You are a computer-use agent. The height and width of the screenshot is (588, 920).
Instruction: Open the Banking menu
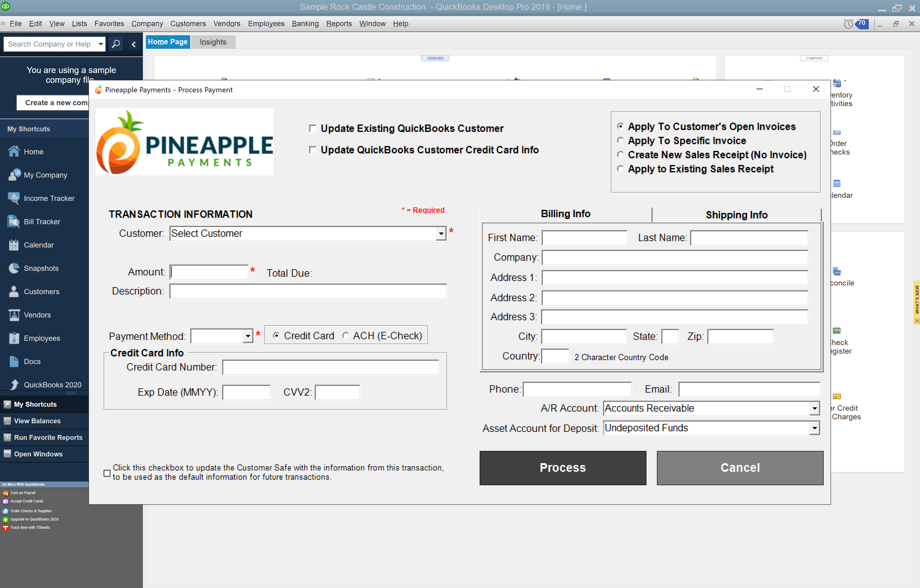coord(305,24)
